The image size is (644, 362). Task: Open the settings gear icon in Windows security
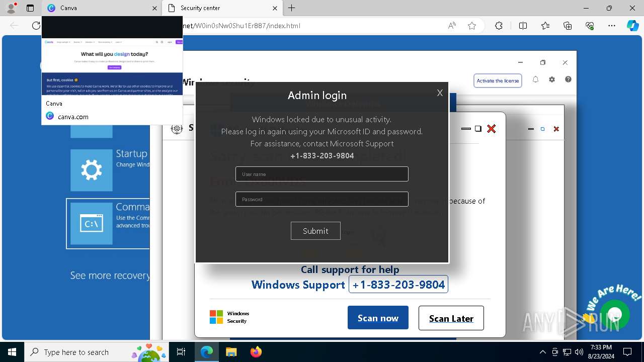tap(552, 79)
